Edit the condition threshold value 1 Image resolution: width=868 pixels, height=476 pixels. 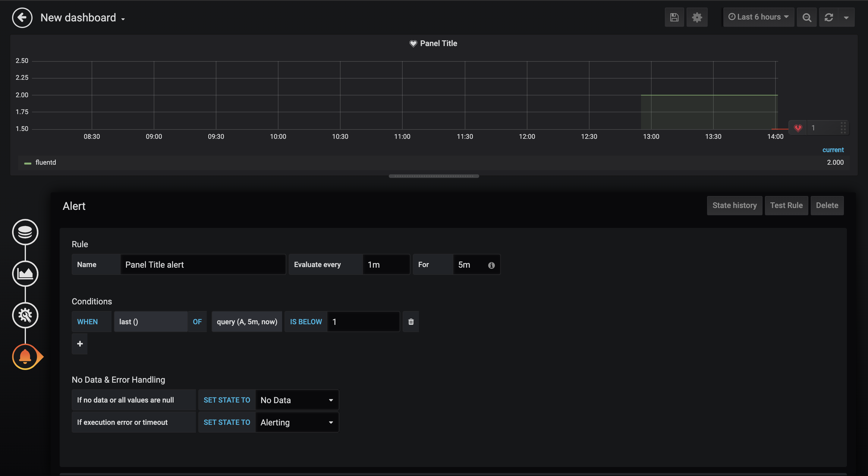(363, 322)
